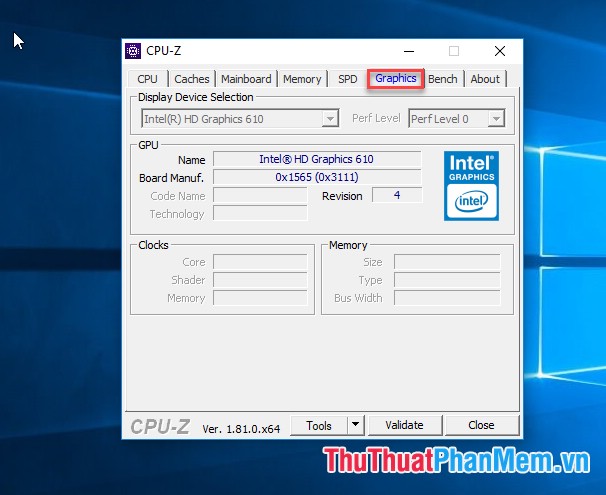Click the Close button at bottom
Image resolution: width=606 pixels, height=495 pixels.
[x=481, y=425]
